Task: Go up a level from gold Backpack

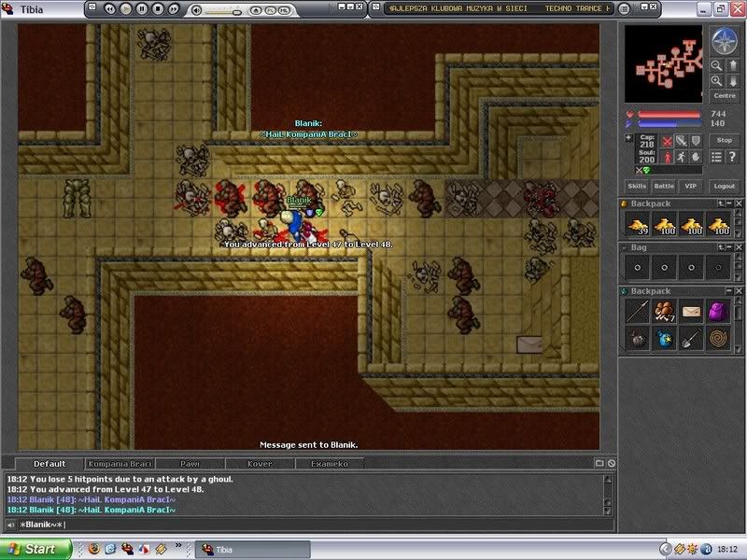Action: click(x=721, y=203)
